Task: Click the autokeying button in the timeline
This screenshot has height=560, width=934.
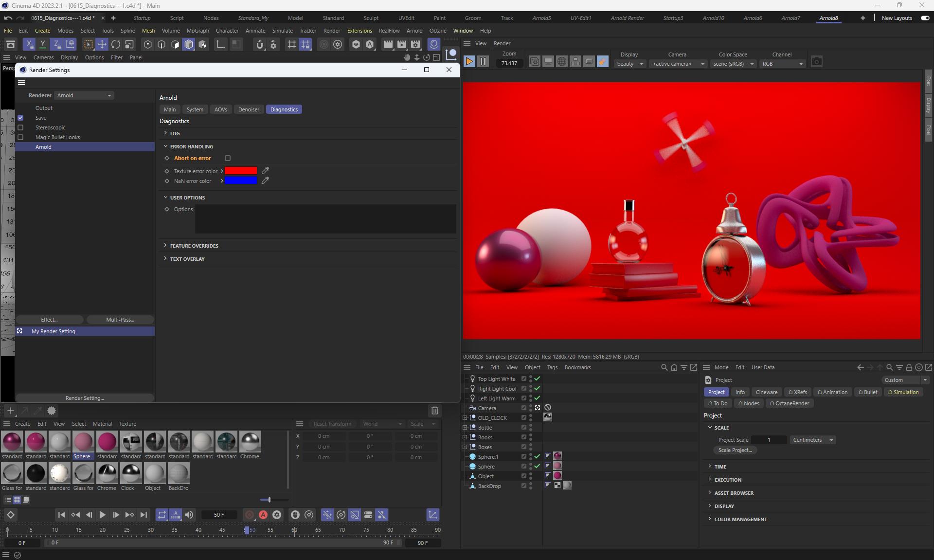Action: click(x=263, y=515)
